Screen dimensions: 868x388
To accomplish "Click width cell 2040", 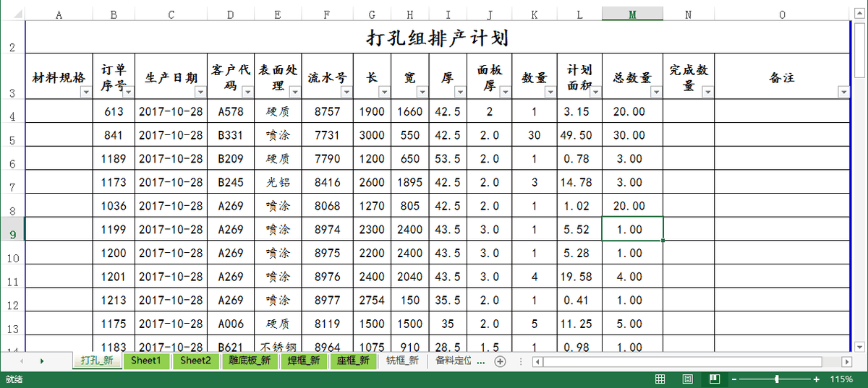I will [410, 276].
